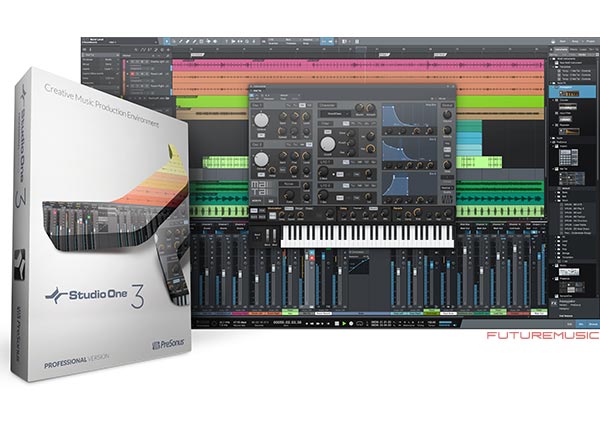Click the pad-grid instrument thumbnail in browser
Image resolution: width=600 pixels, height=430 pixels.
point(568,157)
